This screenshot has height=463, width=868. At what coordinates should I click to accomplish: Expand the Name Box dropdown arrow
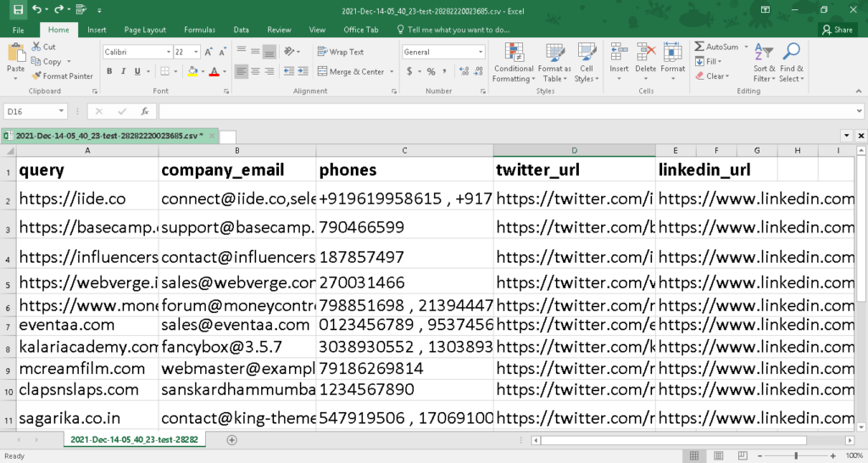pyautogui.click(x=61, y=111)
